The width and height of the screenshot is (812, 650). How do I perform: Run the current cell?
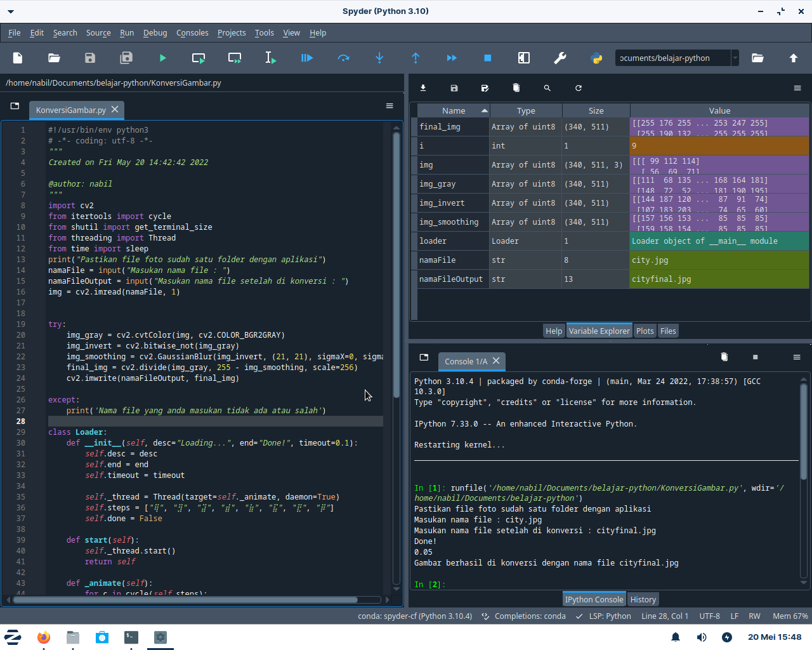click(x=198, y=58)
